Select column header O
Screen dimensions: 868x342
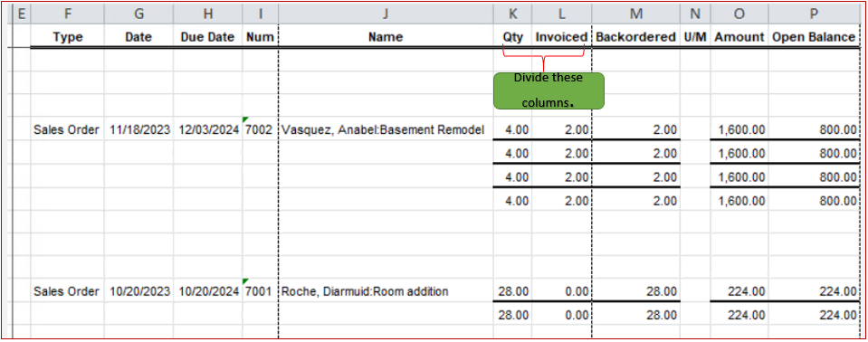739,14
